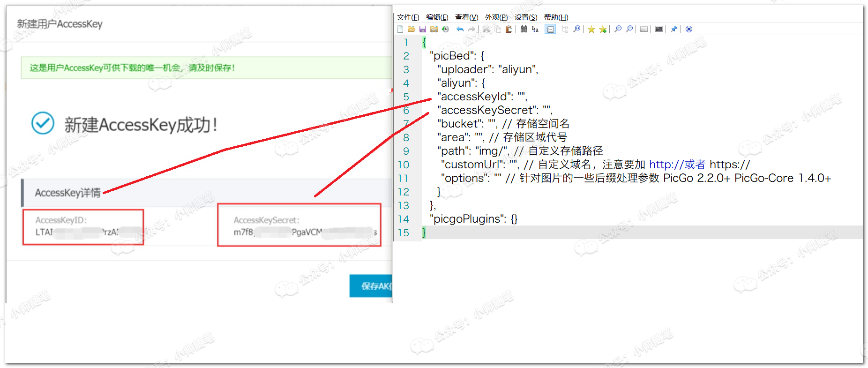Click the "options" line

point(636,178)
